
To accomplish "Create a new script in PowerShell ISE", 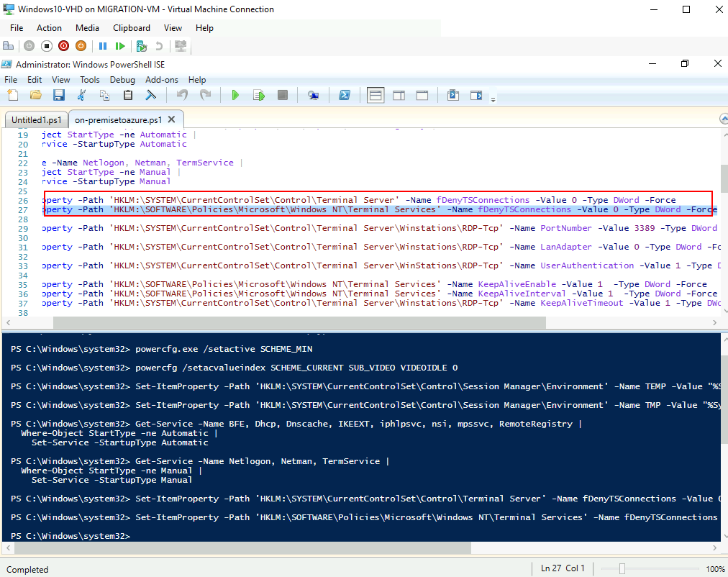I will coord(13,95).
